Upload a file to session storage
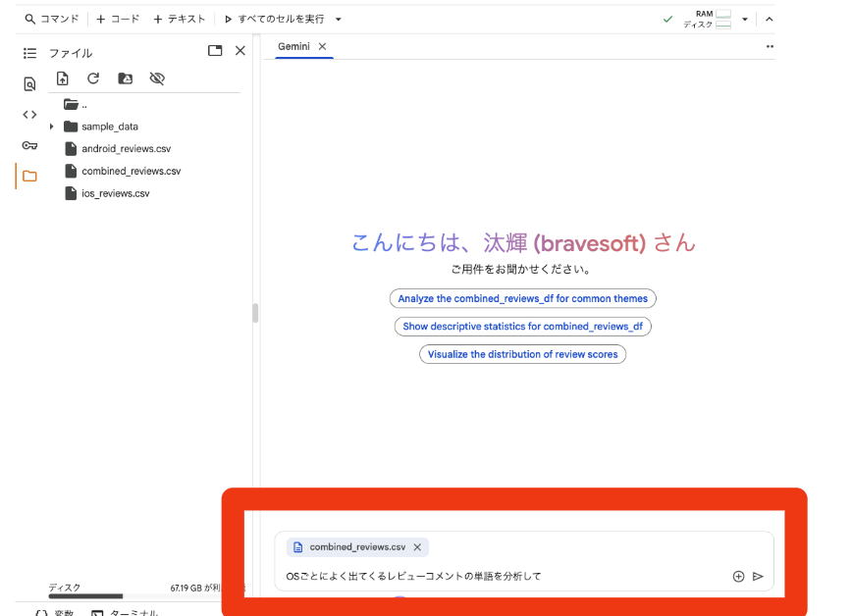Viewport: 851px width, 616px height. pos(63,78)
